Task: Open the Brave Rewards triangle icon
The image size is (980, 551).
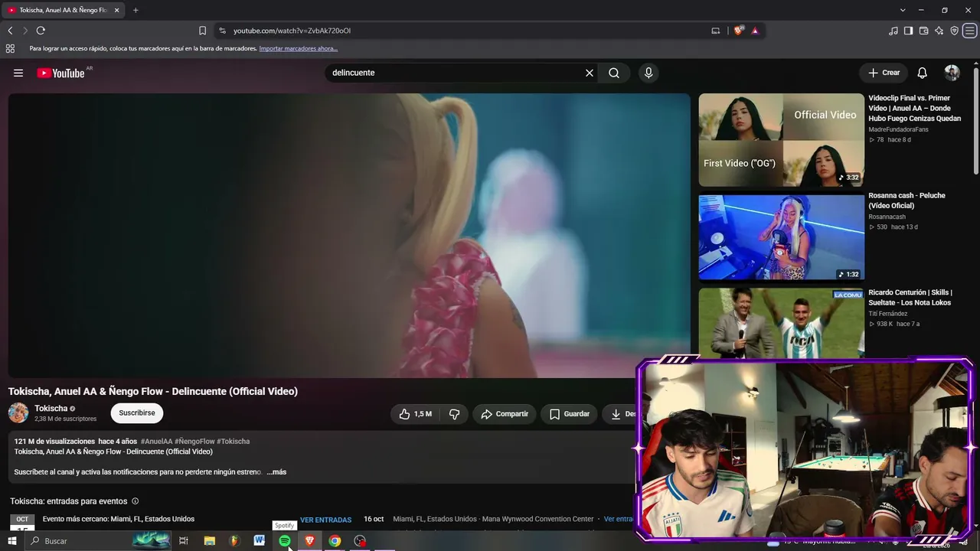Action: coord(755,31)
